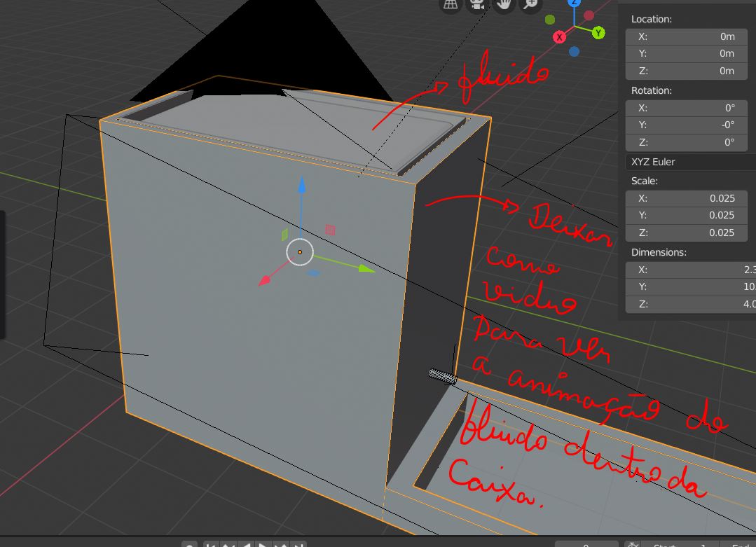This screenshot has width=756, height=547.
Task: Click the unlabeled dark red dot on navigation gizmo
Action: 589,15
